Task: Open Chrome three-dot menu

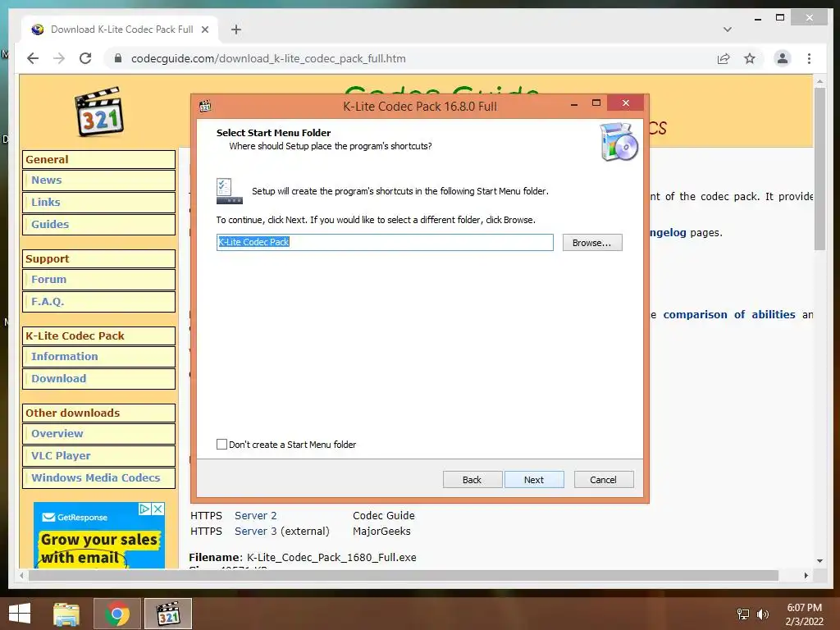Action: pyautogui.click(x=809, y=59)
